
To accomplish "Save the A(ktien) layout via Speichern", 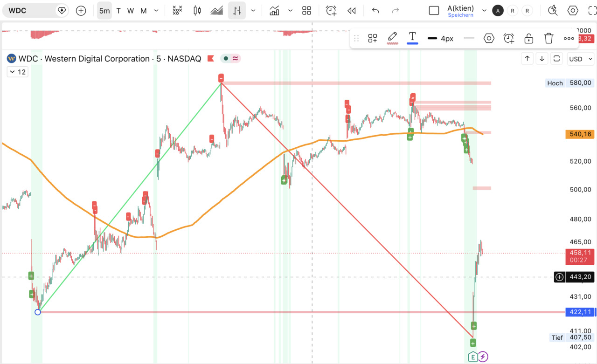I will coord(460,15).
